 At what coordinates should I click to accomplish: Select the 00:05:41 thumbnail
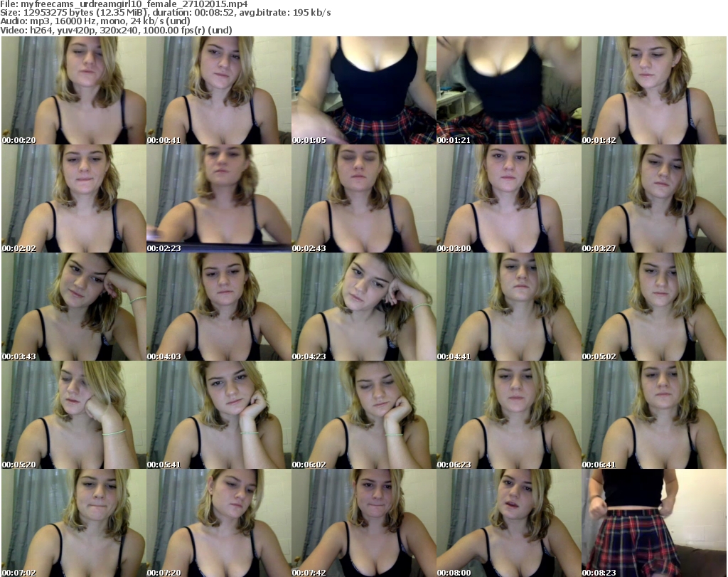219,415
